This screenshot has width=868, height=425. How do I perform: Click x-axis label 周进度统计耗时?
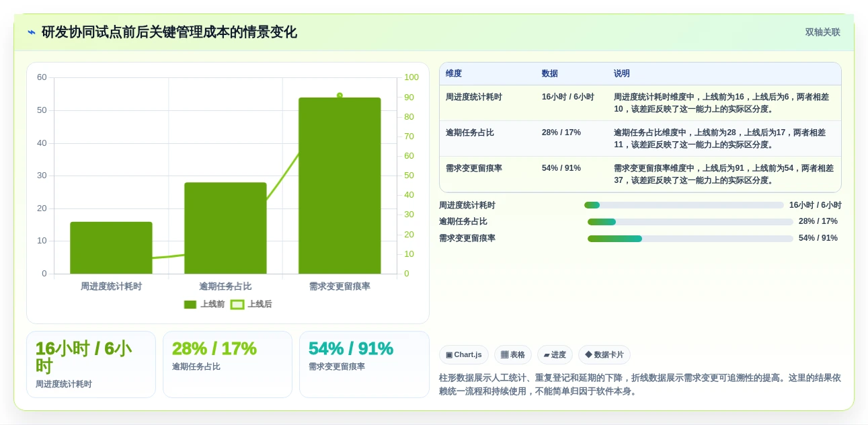[x=111, y=286]
